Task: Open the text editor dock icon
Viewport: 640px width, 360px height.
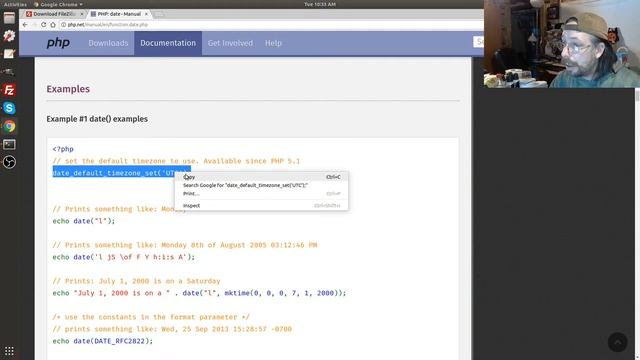Action: tap(9, 54)
